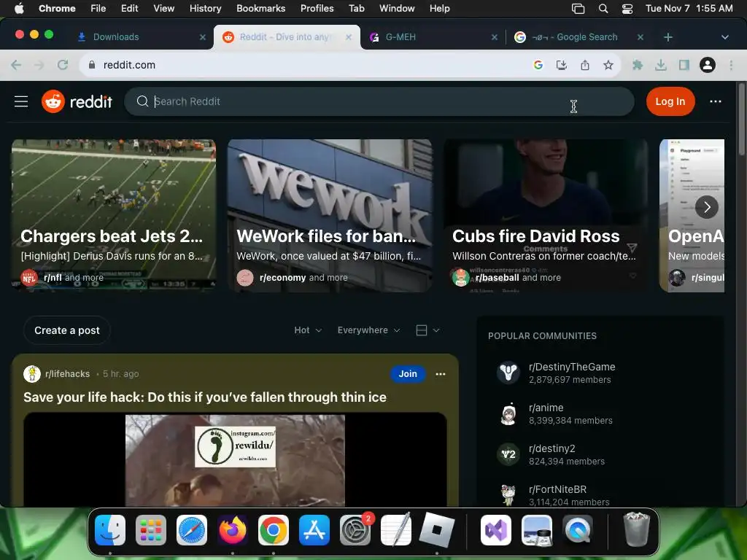
Task: Open Chargers beat Jets trending card
Action: [114, 216]
